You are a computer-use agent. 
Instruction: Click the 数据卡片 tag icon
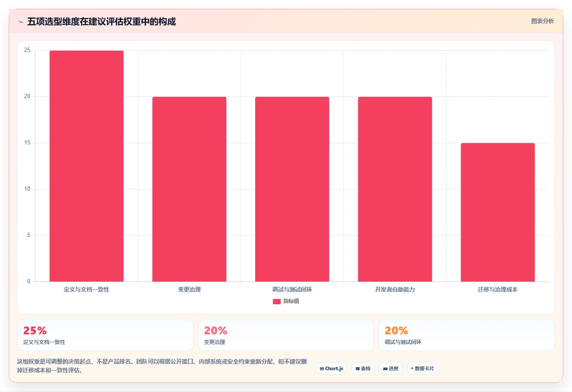click(x=412, y=368)
